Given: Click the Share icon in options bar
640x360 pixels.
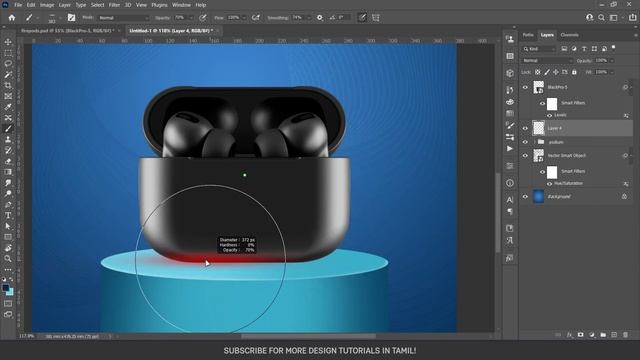Looking at the screenshot, I should click(633, 18).
